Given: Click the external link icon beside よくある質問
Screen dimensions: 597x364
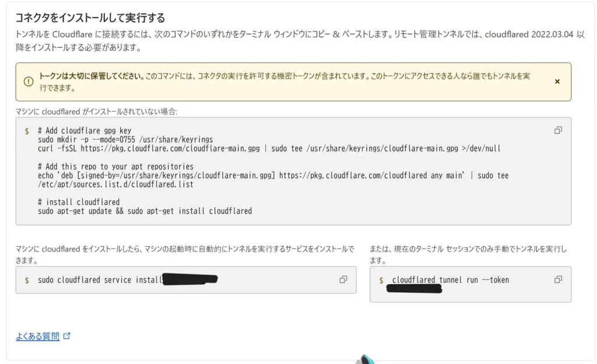Looking at the screenshot, I should point(66,336).
